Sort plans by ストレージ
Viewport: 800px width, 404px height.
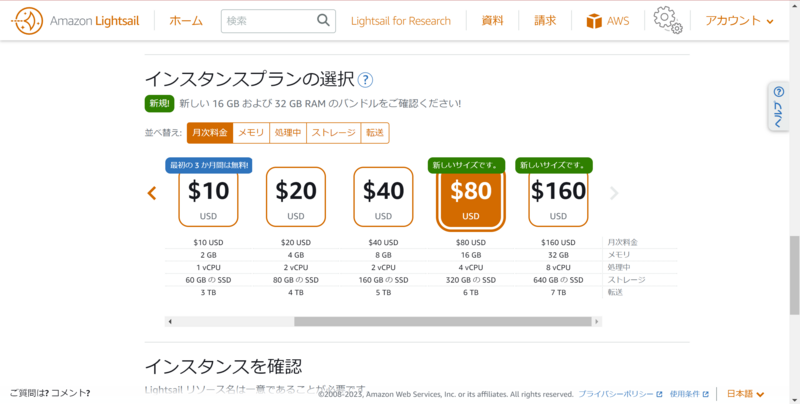[334, 133]
